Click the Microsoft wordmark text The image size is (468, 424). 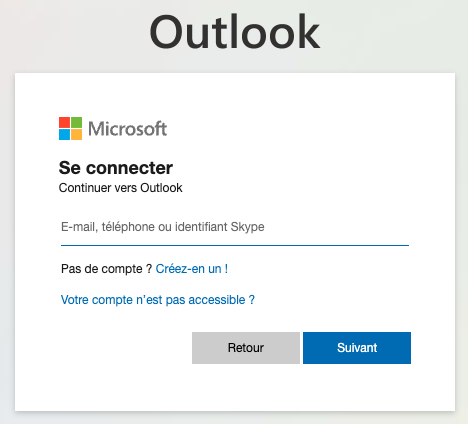(x=127, y=129)
